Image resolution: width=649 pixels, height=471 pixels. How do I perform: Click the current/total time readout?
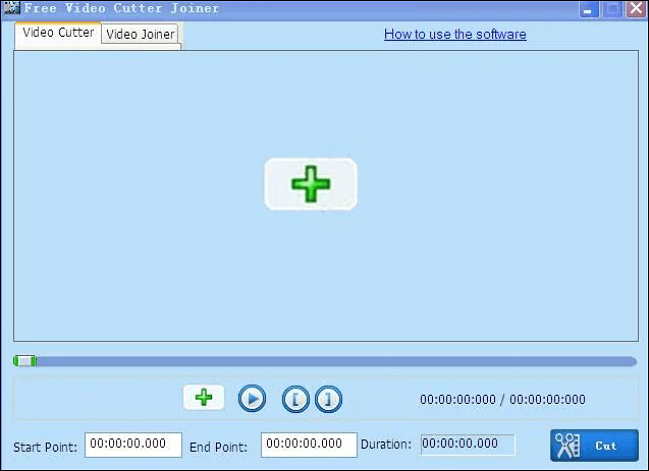pos(502,400)
